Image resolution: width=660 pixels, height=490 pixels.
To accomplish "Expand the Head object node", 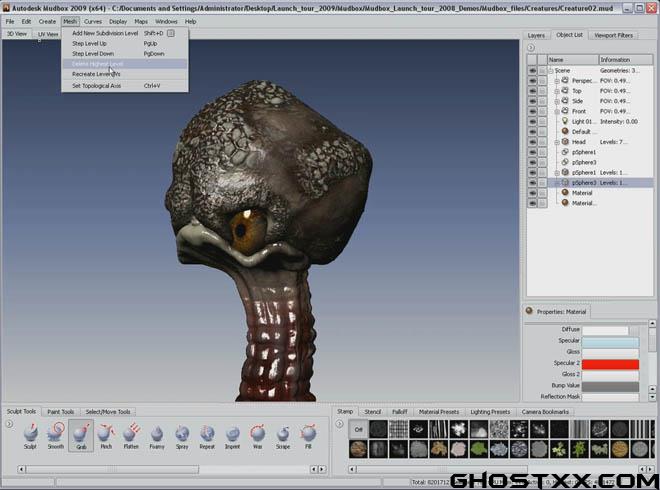I will (557, 142).
